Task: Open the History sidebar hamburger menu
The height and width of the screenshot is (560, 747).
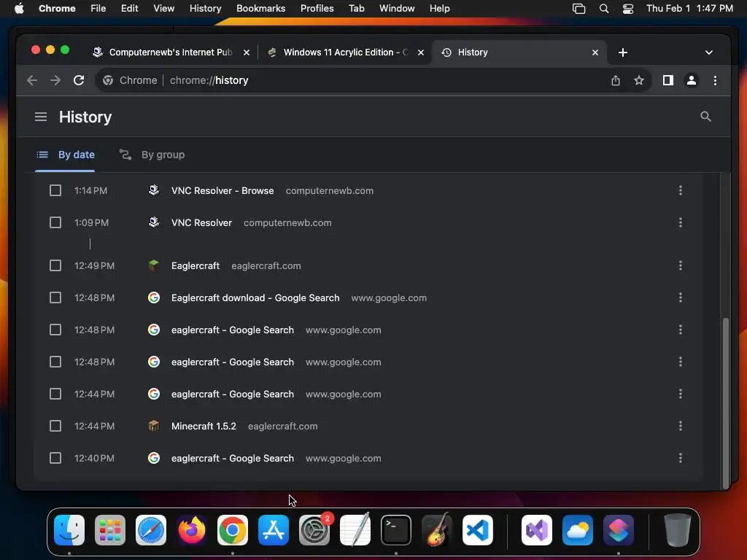Action: point(41,117)
